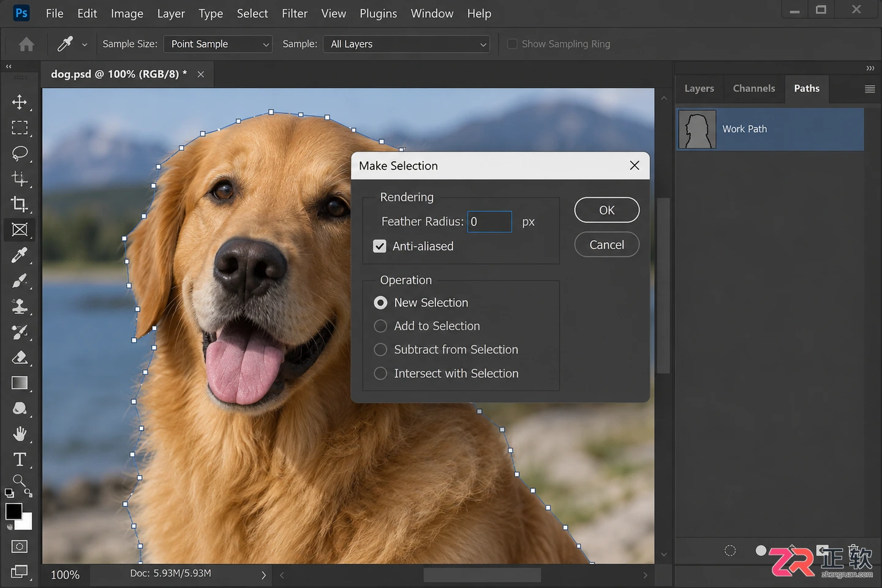Viewport: 882px width, 588px height.
Task: Choose Add to Selection radio option
Action: (380, 326)
